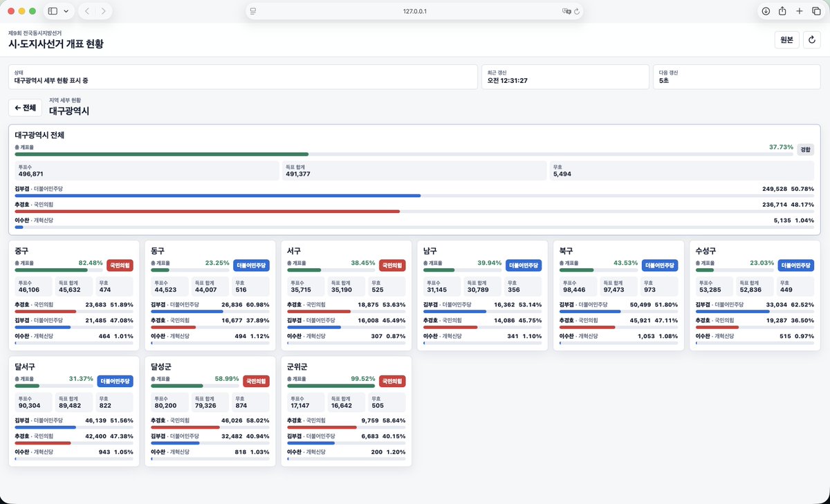The width and height of the screenshot is (830, 504).
Task: Reload page with address bar reload icon
Action: pos(576,11)
